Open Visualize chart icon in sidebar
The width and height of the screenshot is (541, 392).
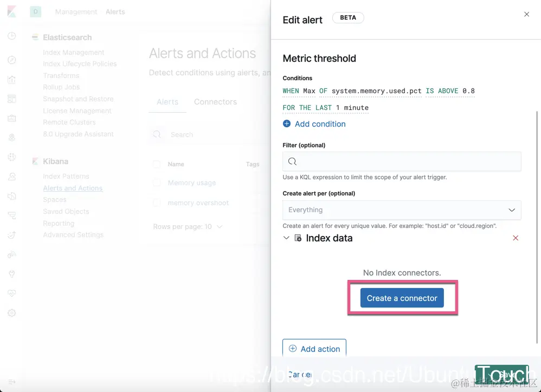pyautogui.click(x=12, y=80)
